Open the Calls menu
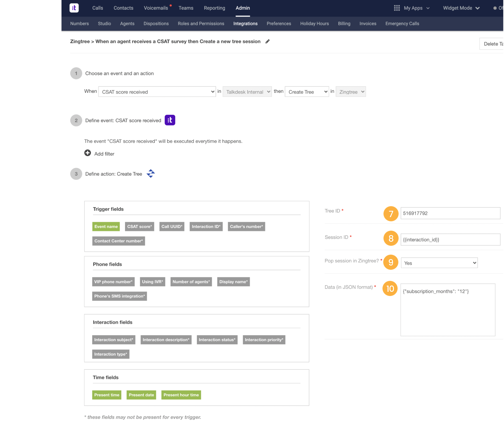Viewport: 504px width, 430px height. point(98,8)
